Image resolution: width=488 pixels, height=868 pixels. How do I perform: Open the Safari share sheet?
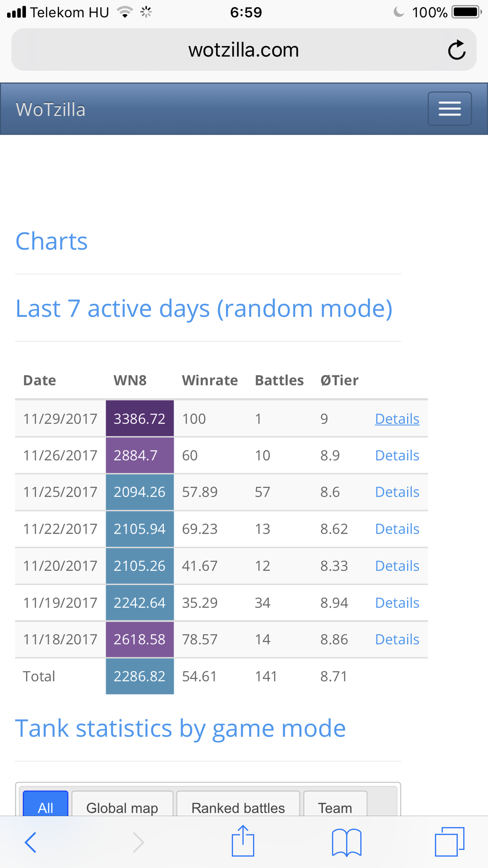tap(243, 840)
